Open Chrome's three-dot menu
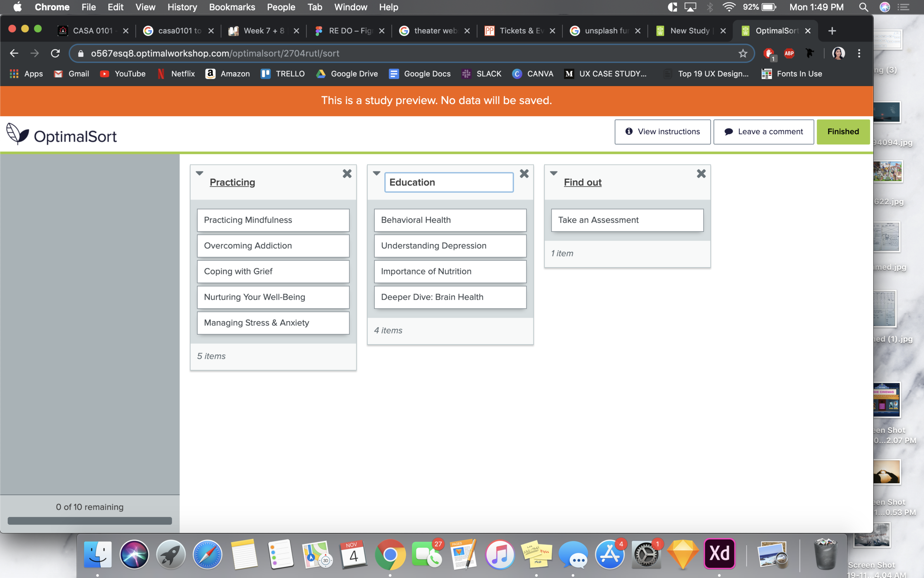This screenshot has height=578, width=924. click(x=859, y=54)
